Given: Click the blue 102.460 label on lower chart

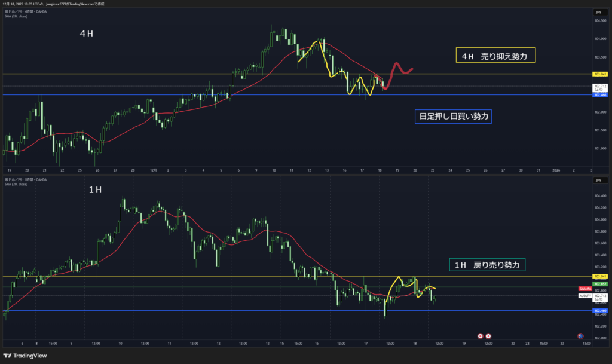Looking at the screenshot, I should 600,311.
